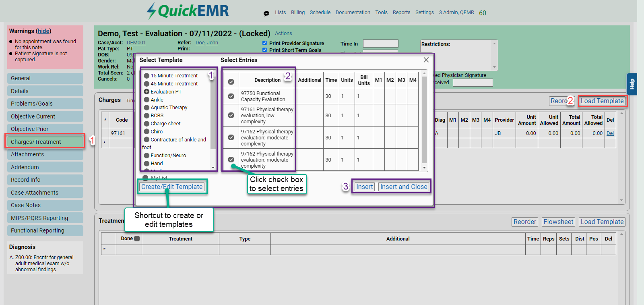The width and height of the screenshot is (644, 305).
Task: Open Create/Edit Template
Action: pyautogui.click(x=172, y=187)
